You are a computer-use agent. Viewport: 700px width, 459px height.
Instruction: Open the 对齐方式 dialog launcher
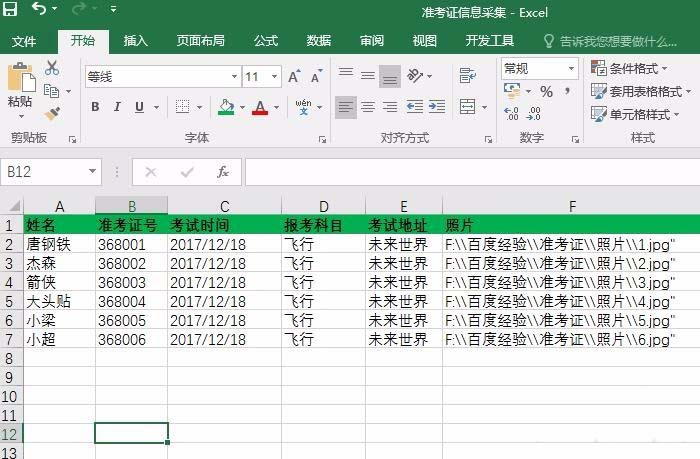(488, 140)
